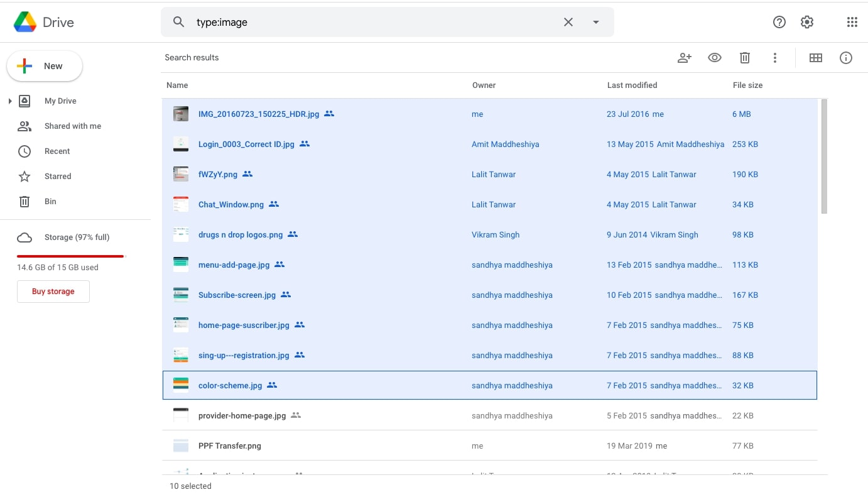Open the help question mark menu
Image resolution: width=868 pixels, height=497 pixels.
pyautogui.click(x=779, y=22)
